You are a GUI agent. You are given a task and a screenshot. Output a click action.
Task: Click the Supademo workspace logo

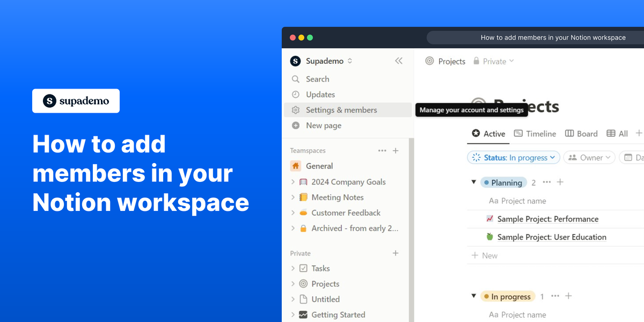click(x=296, y=61)
